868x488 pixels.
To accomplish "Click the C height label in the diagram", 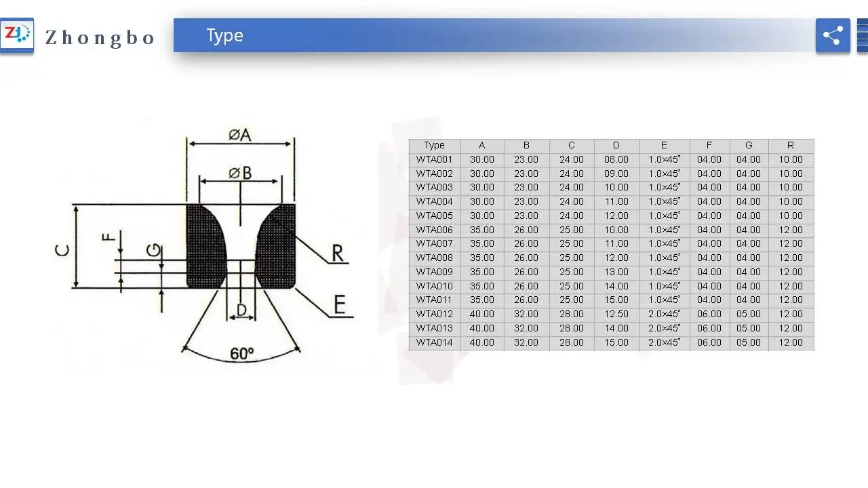I will point(62,249).
